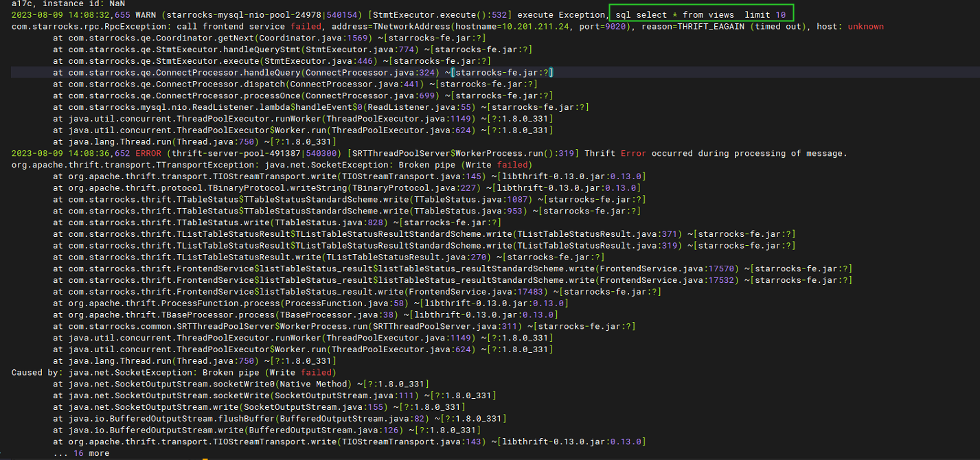Viewport: 980px width, 460px height.
Task: Click ConnectProcessor.dispatch stack frame
Action: [295, 84]
